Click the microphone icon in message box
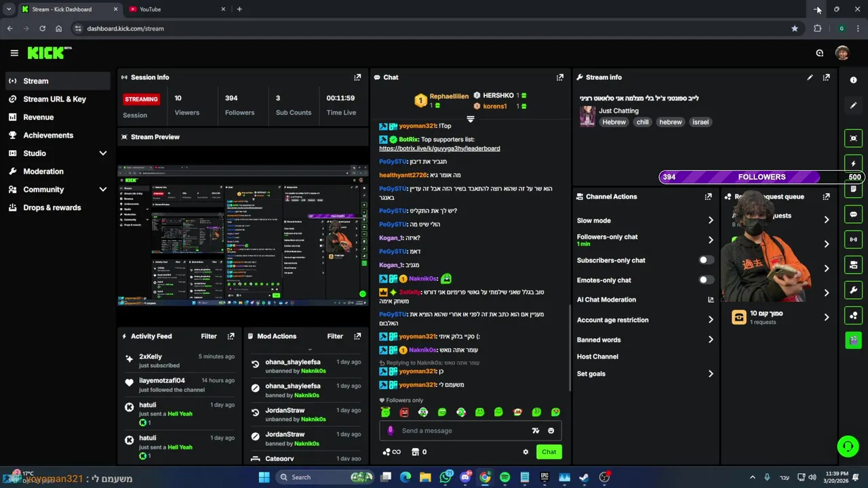The image size is (868, 488). pyautogui.click(x=390, y=430)
